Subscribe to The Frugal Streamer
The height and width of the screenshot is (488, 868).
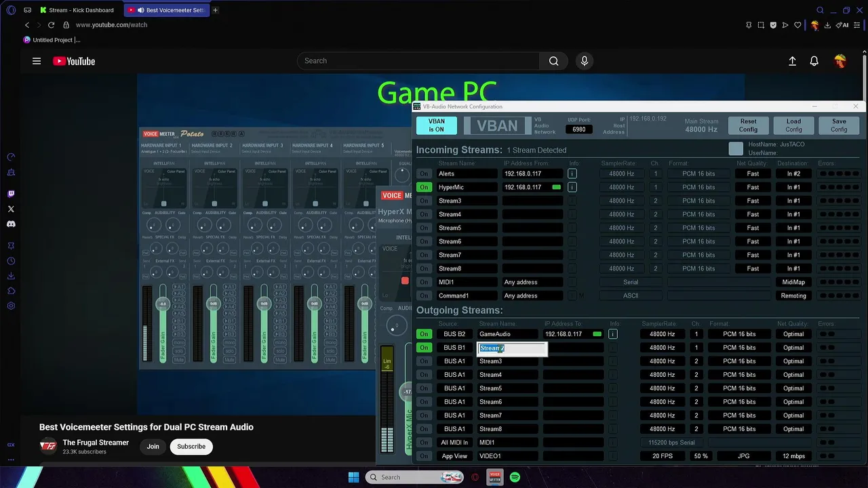[x=191, y=447]
